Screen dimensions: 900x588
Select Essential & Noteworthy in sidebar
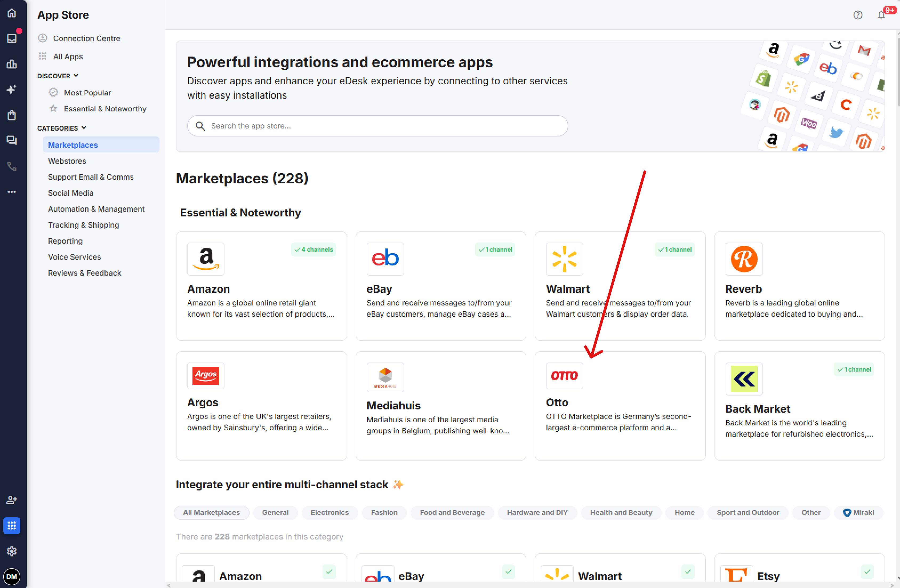click(x=105, y=109)
